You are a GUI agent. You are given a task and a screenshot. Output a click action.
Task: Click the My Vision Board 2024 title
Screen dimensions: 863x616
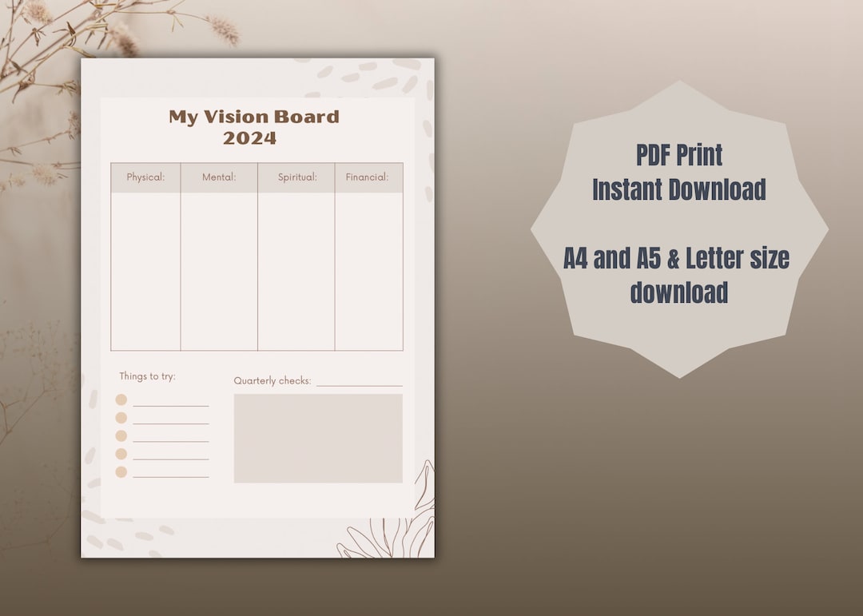pos(253,126)
